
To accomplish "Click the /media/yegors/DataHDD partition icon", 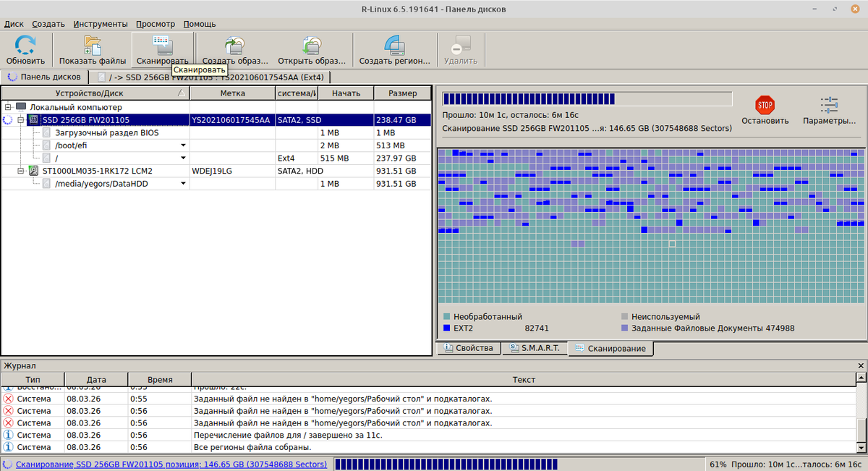I will point(47,184).
